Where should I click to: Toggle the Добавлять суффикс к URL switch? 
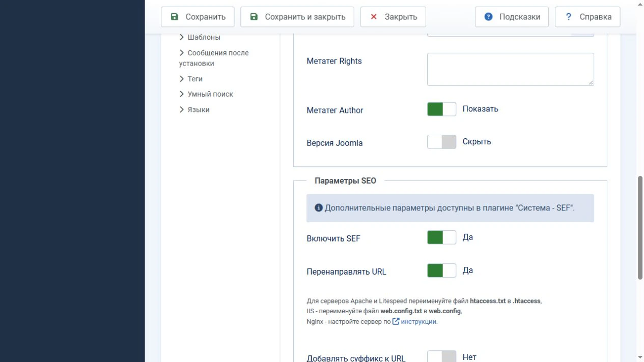tap(441, 357)
